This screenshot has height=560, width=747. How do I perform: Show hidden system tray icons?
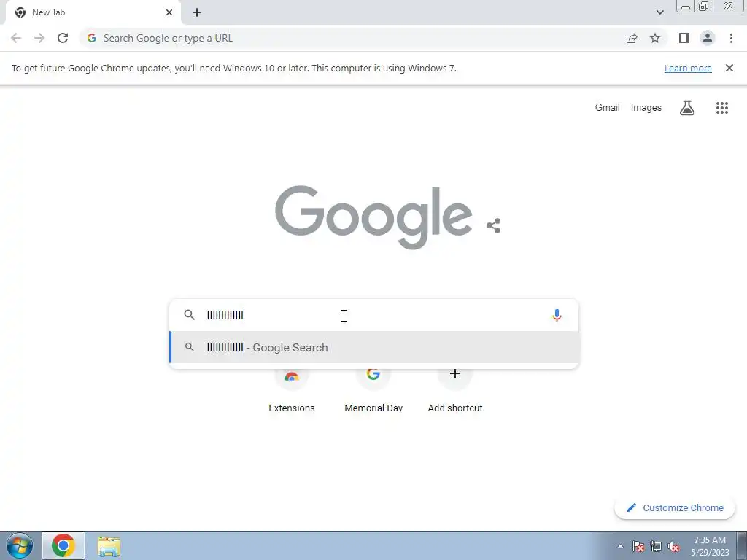tap(620, 546)
